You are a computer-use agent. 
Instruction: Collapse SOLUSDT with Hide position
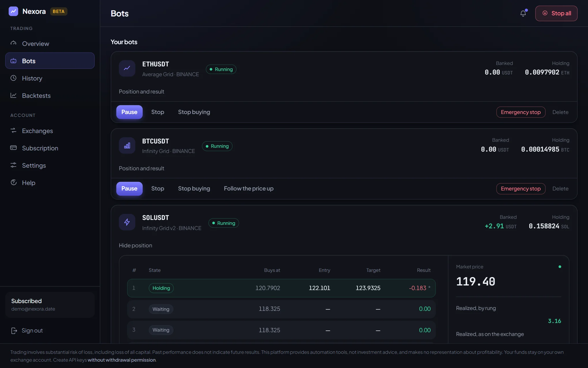[135, 245]
